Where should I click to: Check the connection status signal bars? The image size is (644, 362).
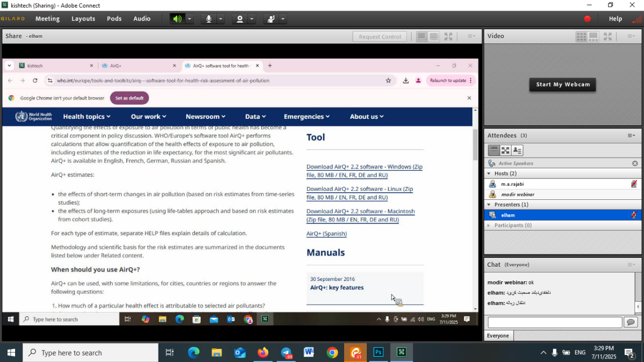[636, 19]
